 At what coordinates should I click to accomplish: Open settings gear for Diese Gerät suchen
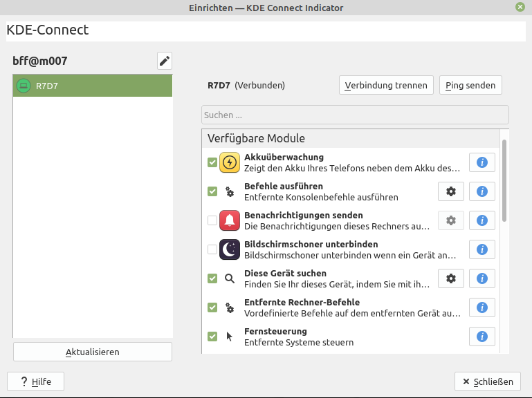pyautogui.click(x=450, y=278)
